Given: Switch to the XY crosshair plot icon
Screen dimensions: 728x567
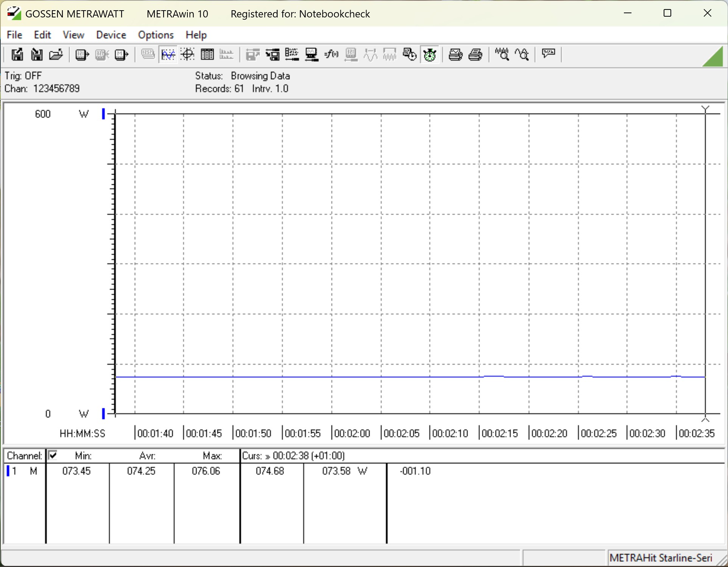Looking at the screenshot, I should [x=187, y=55].
